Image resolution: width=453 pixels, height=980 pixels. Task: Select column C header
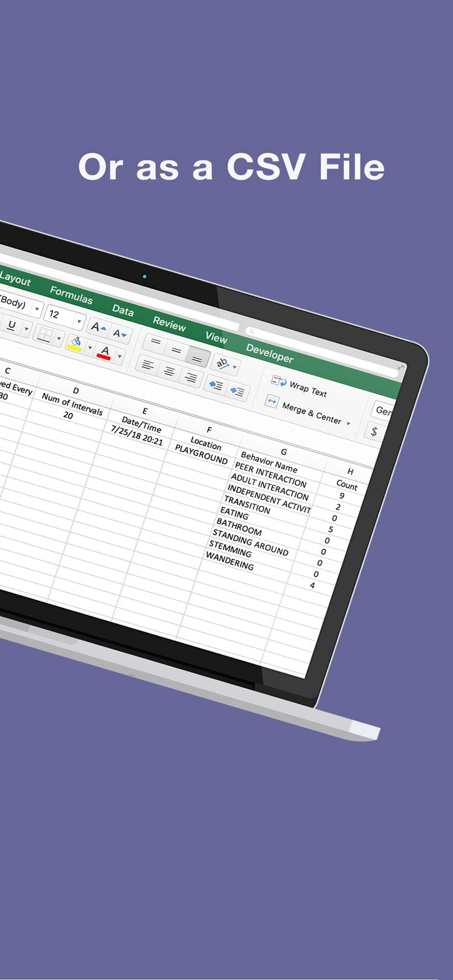7,371
